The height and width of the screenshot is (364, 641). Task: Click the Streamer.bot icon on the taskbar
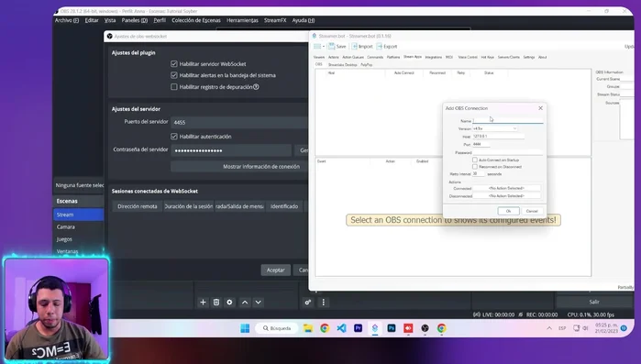375,328
